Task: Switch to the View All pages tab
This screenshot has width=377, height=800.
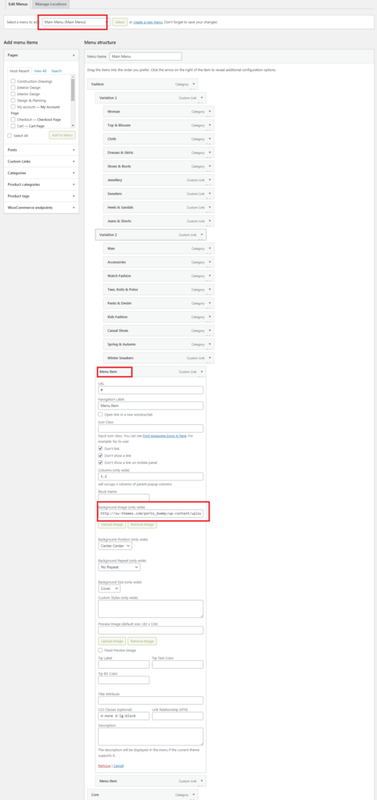Action: tap(40, 71)
